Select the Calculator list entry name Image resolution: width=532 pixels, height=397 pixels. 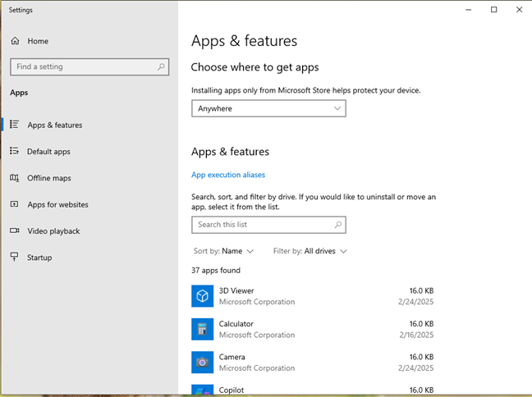[x=236, y=324]
